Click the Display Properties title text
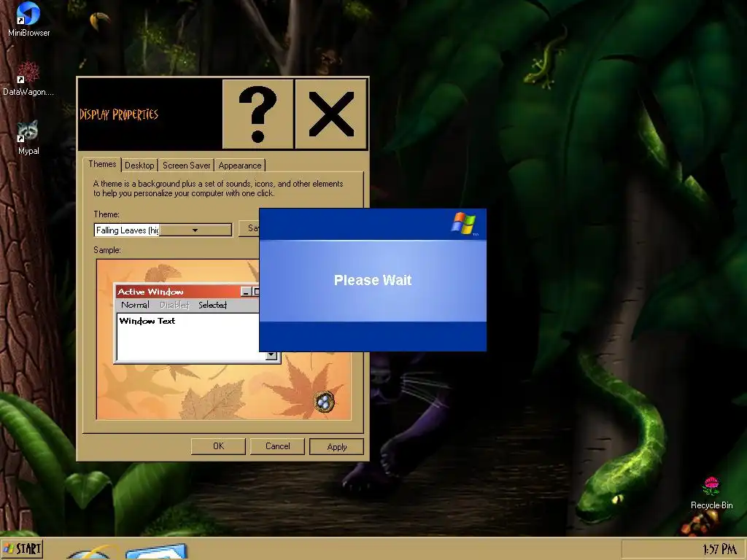The height and width of the screenshot is (560, 747). pyautogui.click(x=119, y=114)
